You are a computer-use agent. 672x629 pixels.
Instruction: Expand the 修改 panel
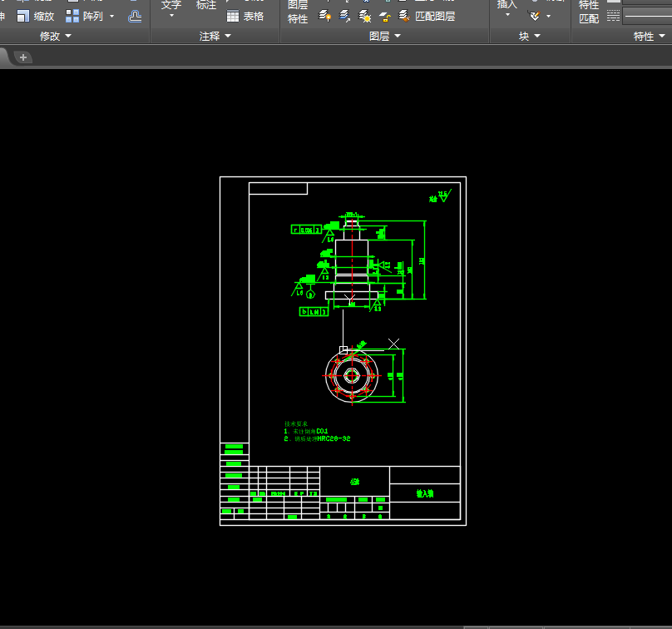pos(55,37)
